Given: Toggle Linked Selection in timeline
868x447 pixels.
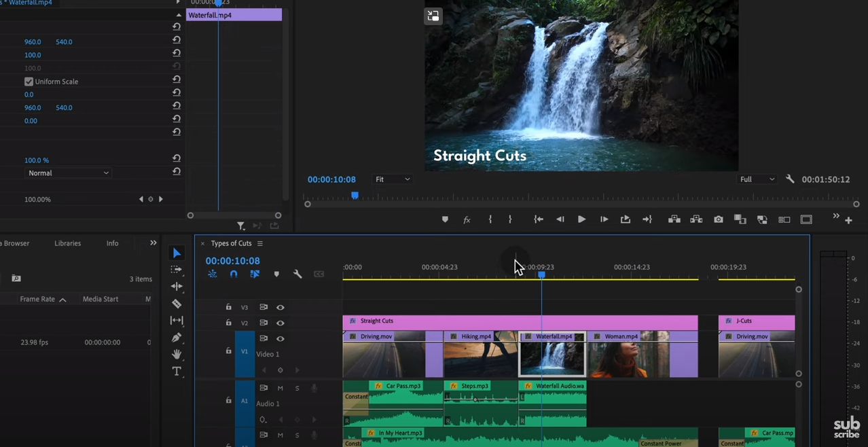Looking at the screenshot, I should coord(255,274).
